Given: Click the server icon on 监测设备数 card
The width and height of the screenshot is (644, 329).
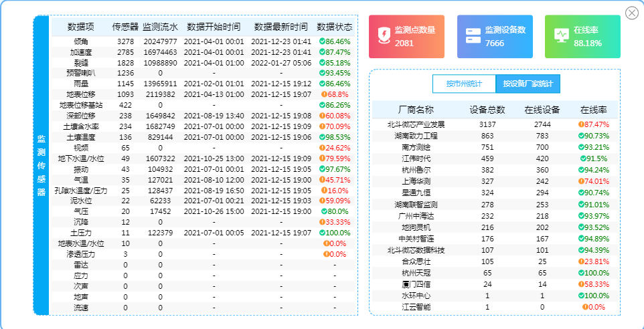Looking at the screenshot, I should coord(473,36).
